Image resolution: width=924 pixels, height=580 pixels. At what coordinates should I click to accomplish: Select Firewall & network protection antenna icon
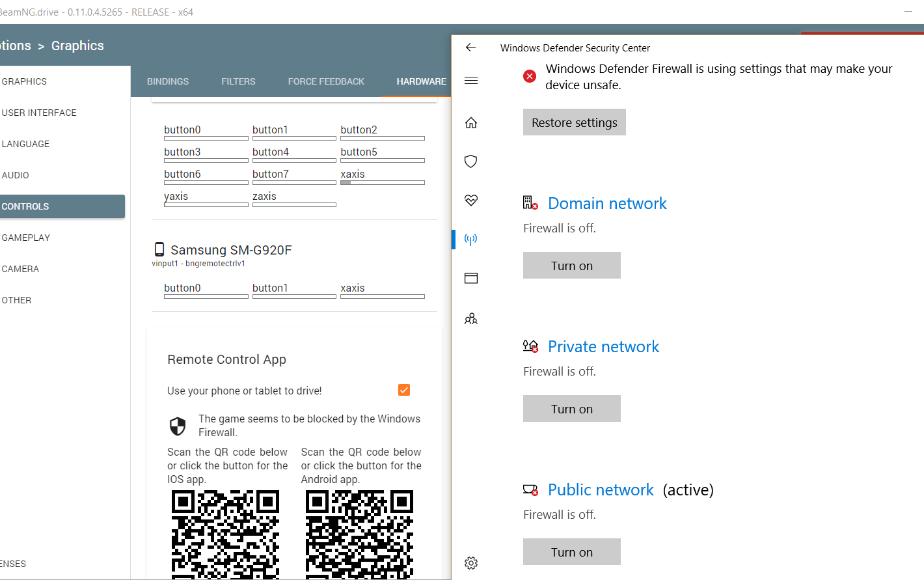coord(471,239)
